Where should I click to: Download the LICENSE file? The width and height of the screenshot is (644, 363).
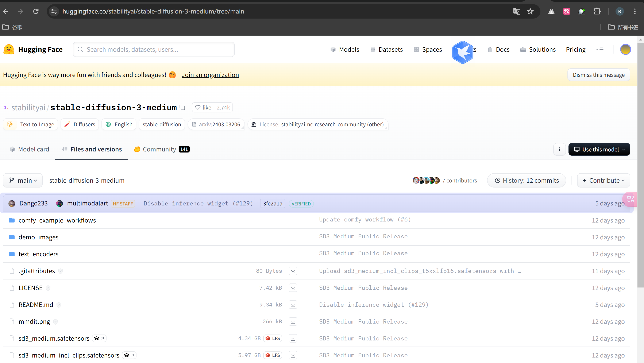coord(293,288)
